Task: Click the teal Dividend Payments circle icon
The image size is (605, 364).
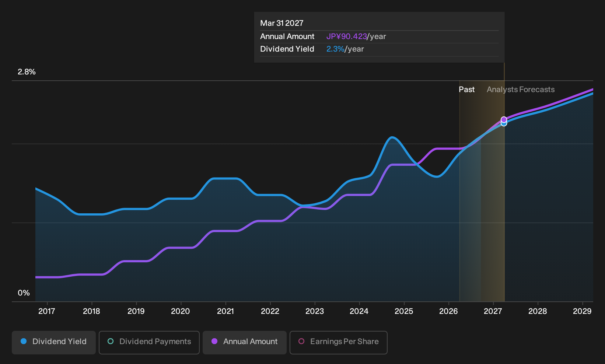Action: 111,342
